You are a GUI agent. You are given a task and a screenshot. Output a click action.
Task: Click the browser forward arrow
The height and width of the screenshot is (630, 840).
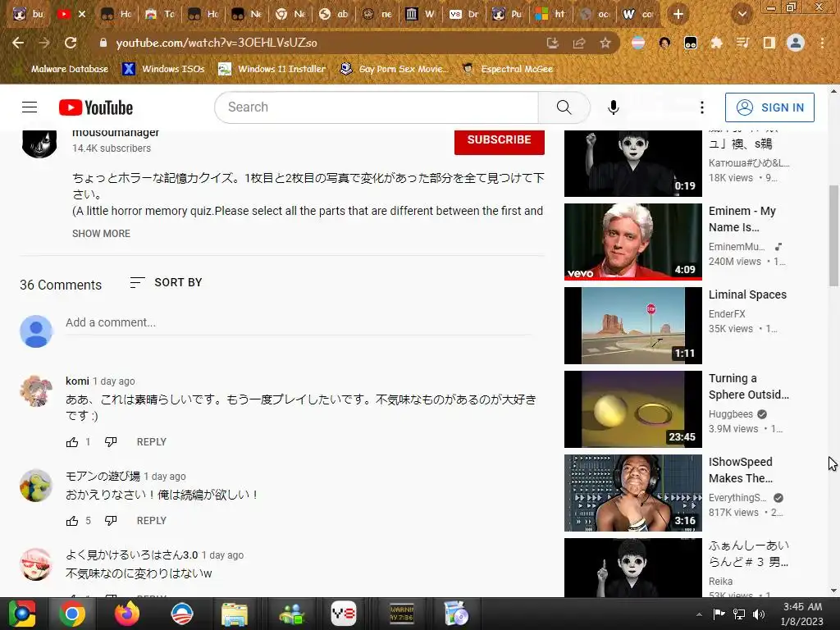pos(44,43)
